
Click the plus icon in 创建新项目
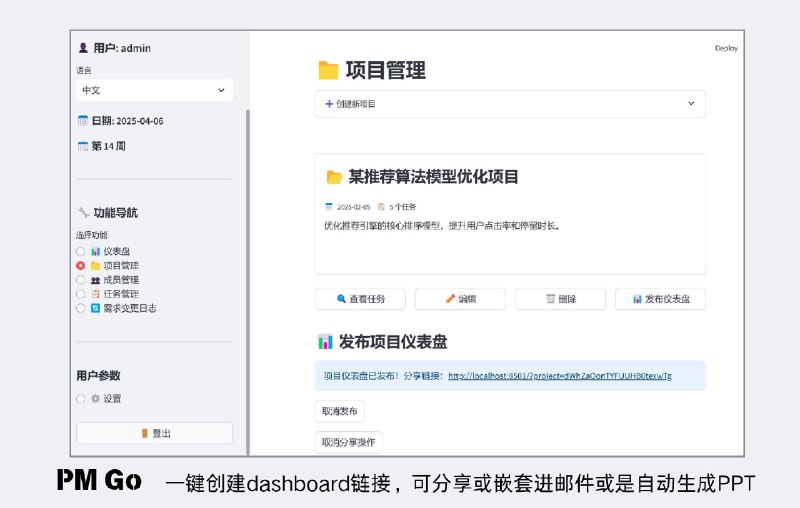329,104
